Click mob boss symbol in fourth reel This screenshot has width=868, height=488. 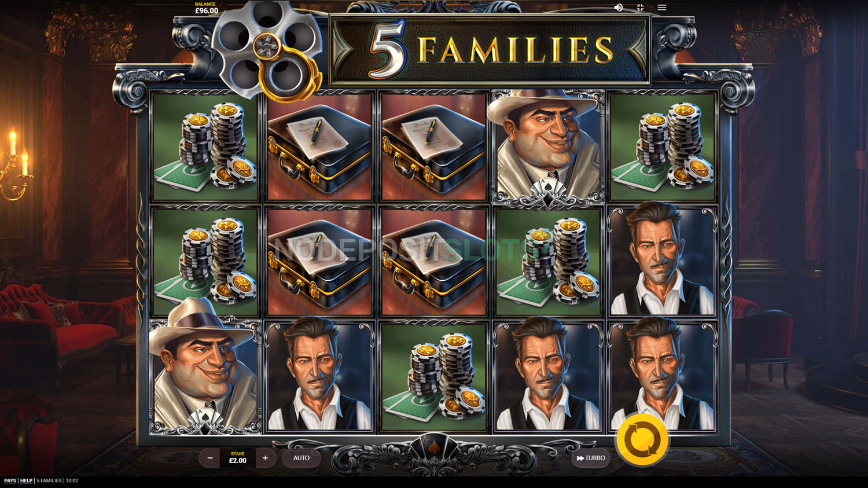click(547, 146)
